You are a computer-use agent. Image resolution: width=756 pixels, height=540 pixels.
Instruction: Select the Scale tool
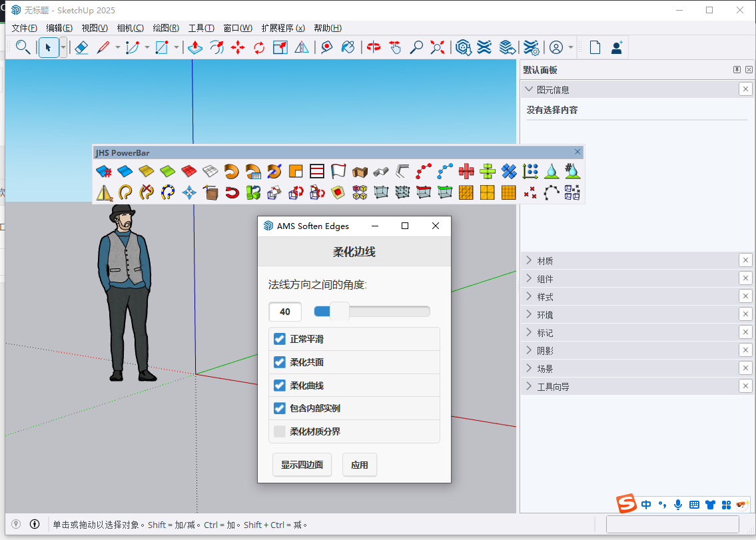point(280,47)
